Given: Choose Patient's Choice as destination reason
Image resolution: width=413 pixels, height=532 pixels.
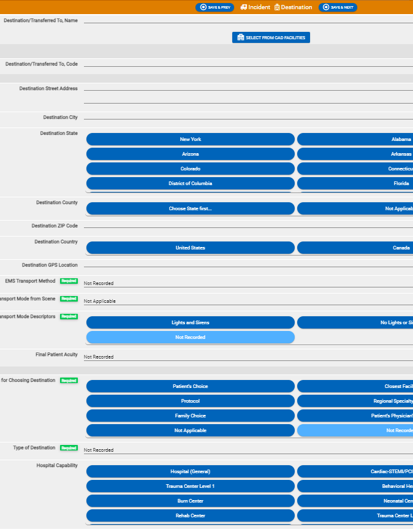Looking at the screenshot, I should click(190, 386).
